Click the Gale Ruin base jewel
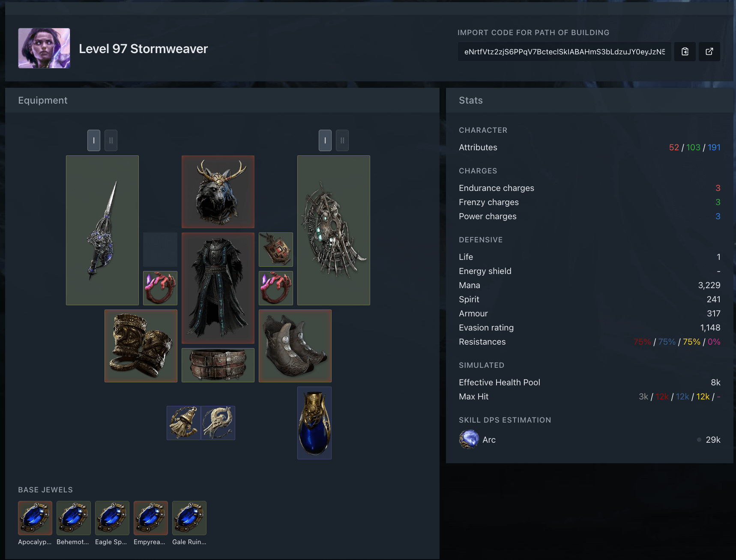 pyautogui.click(x=189, y=518)
